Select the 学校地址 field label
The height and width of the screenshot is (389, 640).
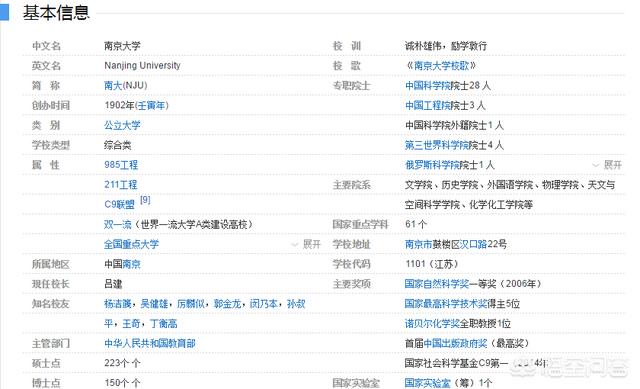tap(351, 244)
